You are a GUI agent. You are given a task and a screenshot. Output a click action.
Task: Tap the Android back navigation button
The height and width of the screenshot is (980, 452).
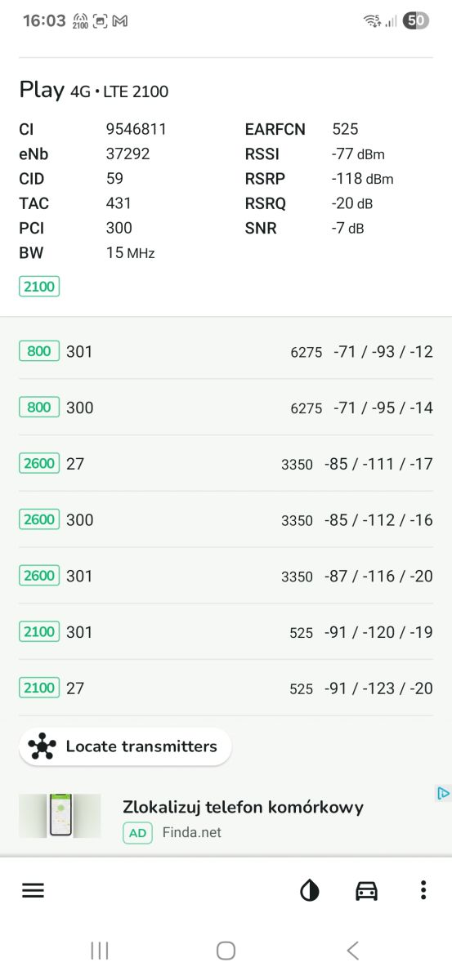coord(352,951)
